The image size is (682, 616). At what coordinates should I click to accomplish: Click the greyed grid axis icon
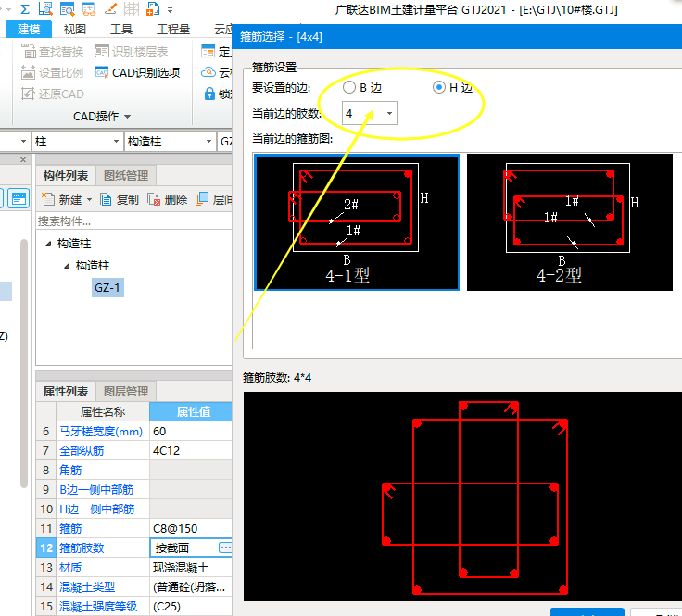point(132,8)
